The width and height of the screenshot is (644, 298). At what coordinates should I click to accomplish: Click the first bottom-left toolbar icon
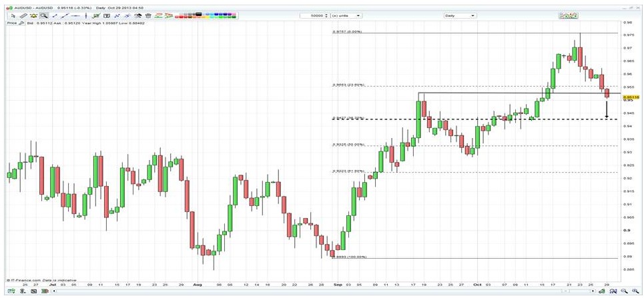(11, 291)
